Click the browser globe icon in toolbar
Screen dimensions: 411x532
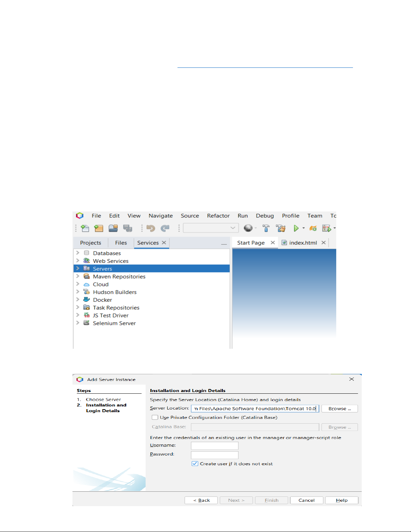pyautogui.click(x=248, y=228)
